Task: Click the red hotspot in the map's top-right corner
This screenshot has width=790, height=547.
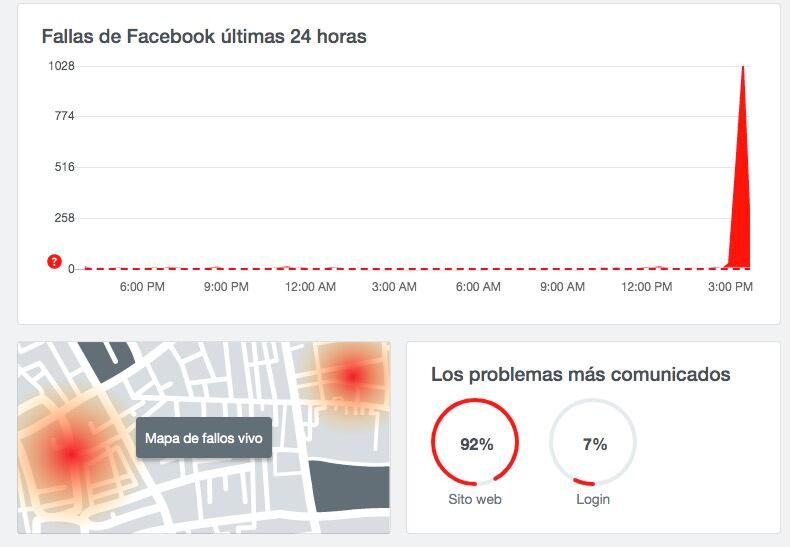Action: pos(352,377)
